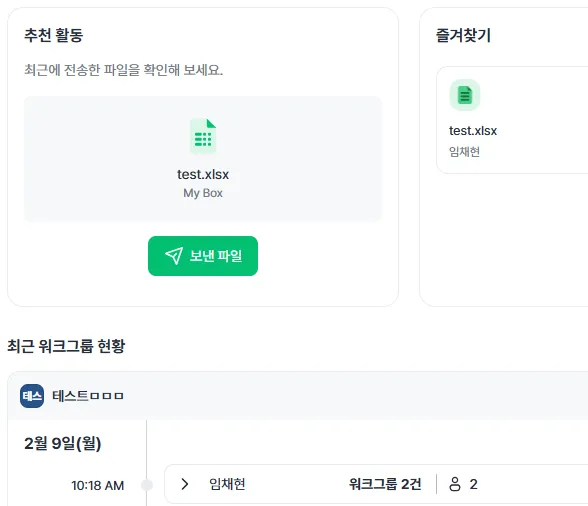Click the 즐겨찾기 favorites heading

[463, 35]
